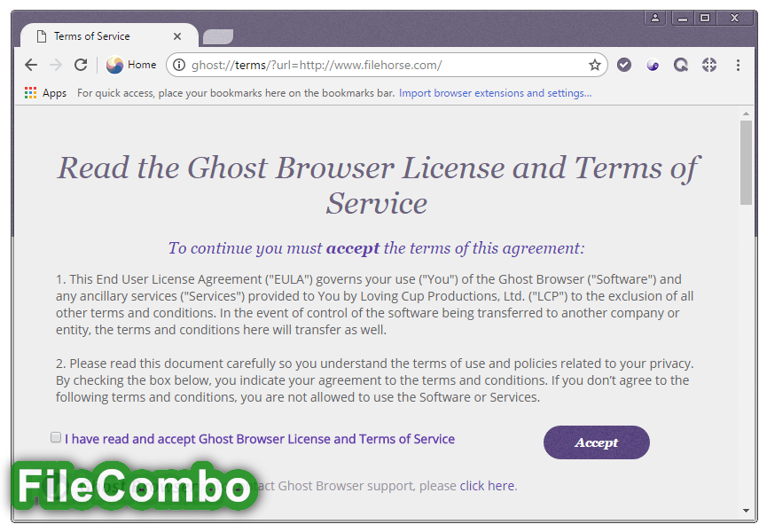Open the Ghost Browser Home button
Viewport: 767px width, 532px height.
131,65
